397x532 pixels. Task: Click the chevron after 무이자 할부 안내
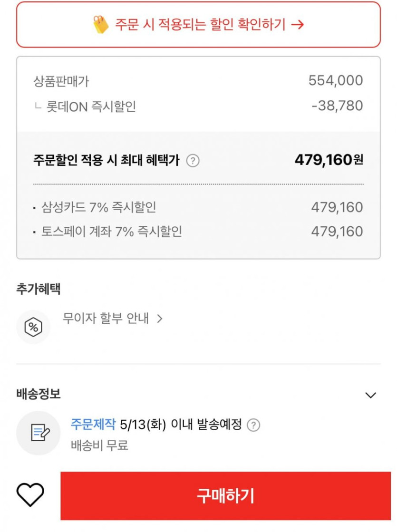click(160, 319)
